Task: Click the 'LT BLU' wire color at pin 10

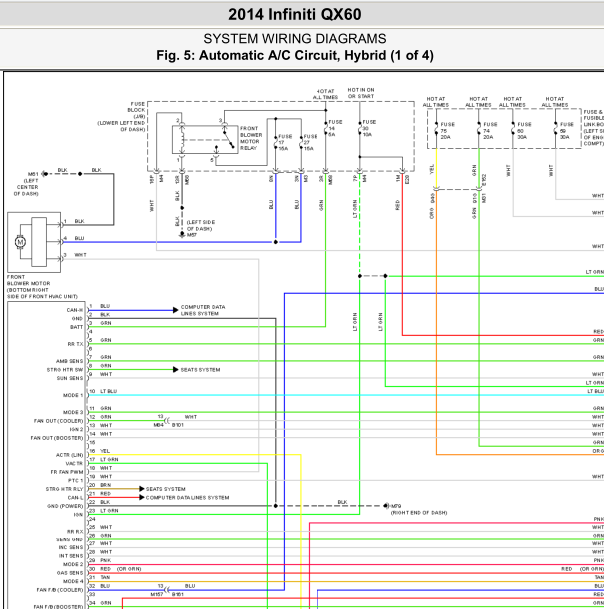Action: pos(108,392)
